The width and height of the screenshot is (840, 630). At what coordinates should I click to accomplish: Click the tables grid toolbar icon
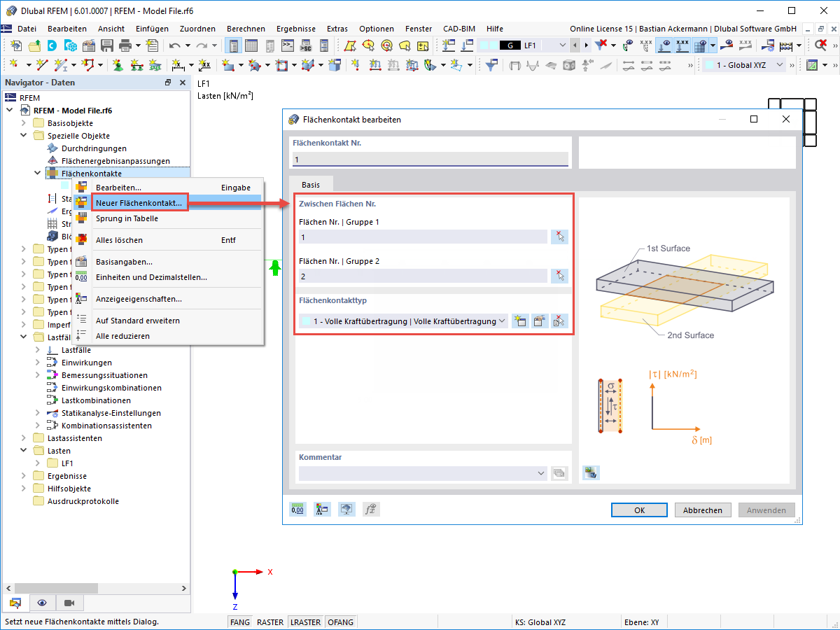(x=251, y=45)
